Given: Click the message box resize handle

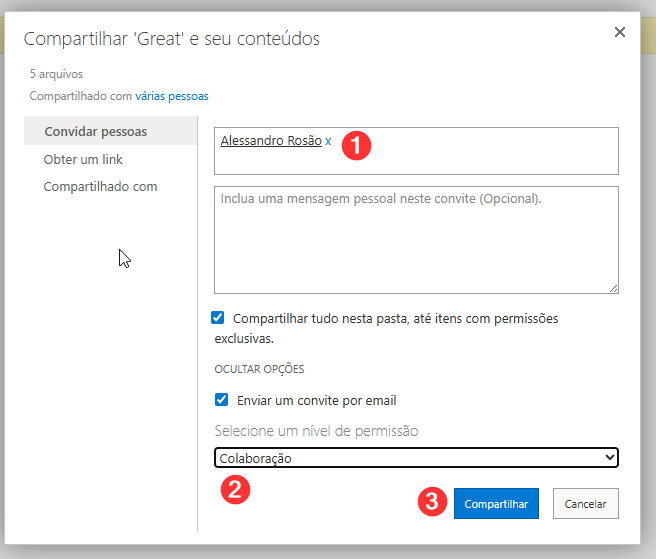Looking at the screenshot, I should pos(612,288).
